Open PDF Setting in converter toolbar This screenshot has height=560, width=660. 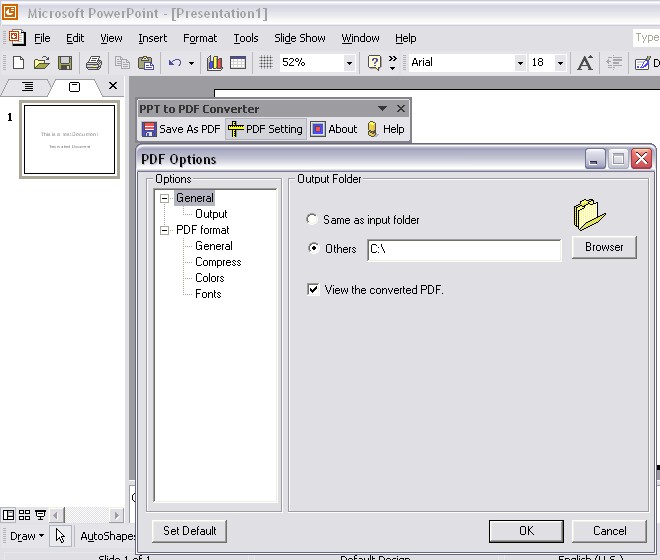pos(265,129)
